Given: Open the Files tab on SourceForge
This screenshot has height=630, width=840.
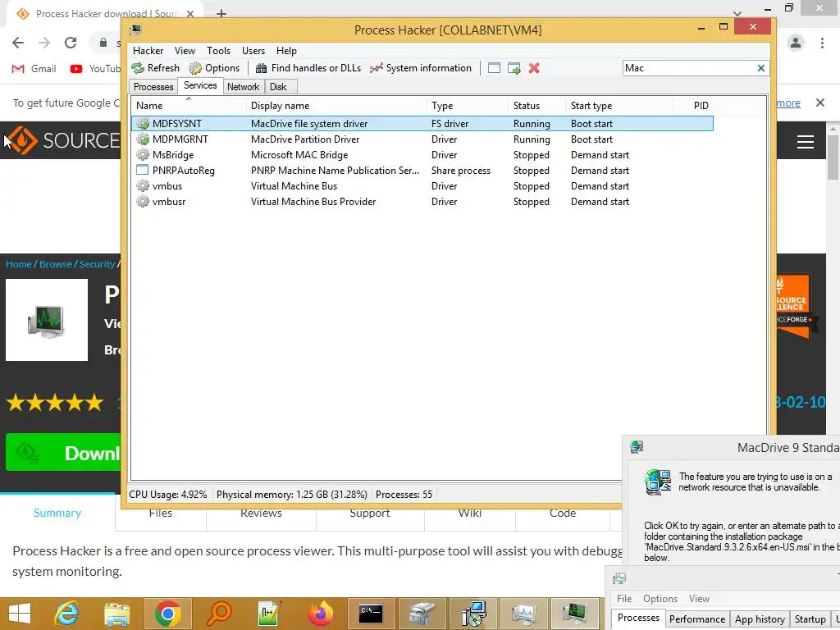Looking at the screenshot, I should tap(160, 513).
